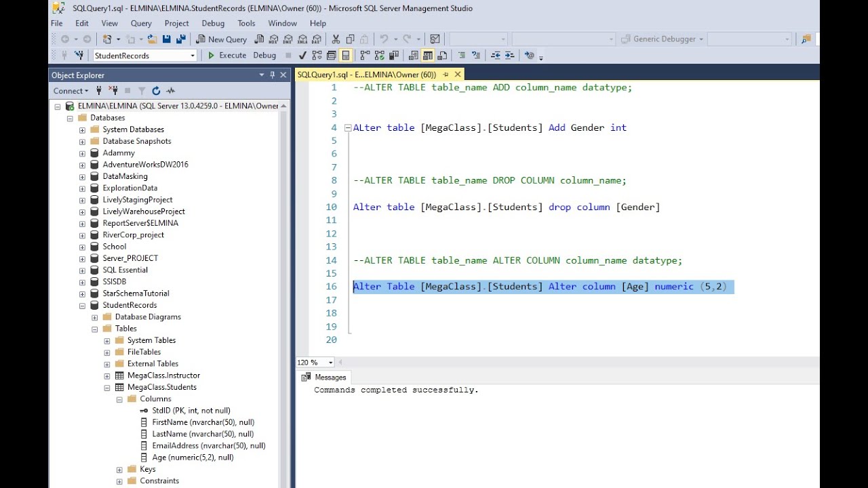This screenshot has width=868, height=488.
Task: Select Results to Grid option
Action: pos(427,56)
